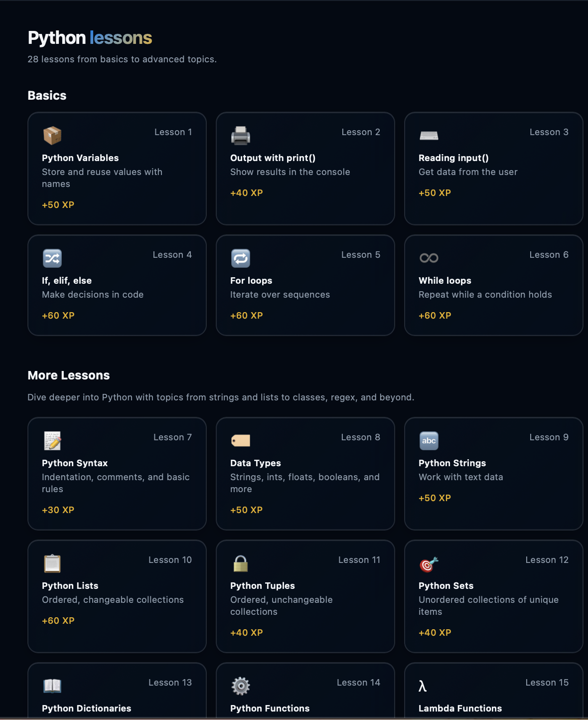Click the memo pencil icon on Python Syntax card
This screenshot has width=588, height=720.
pos(52,440)
